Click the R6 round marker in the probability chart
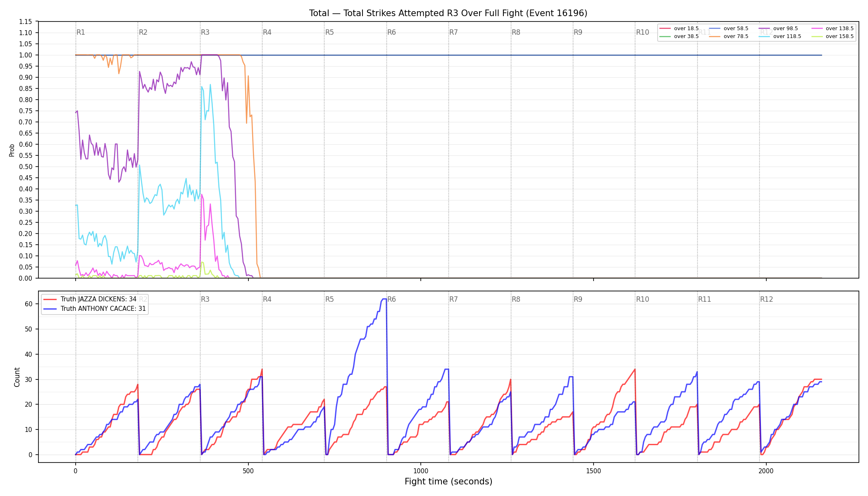868x496 pixels. pyautogui.click(x=391, y=32)
